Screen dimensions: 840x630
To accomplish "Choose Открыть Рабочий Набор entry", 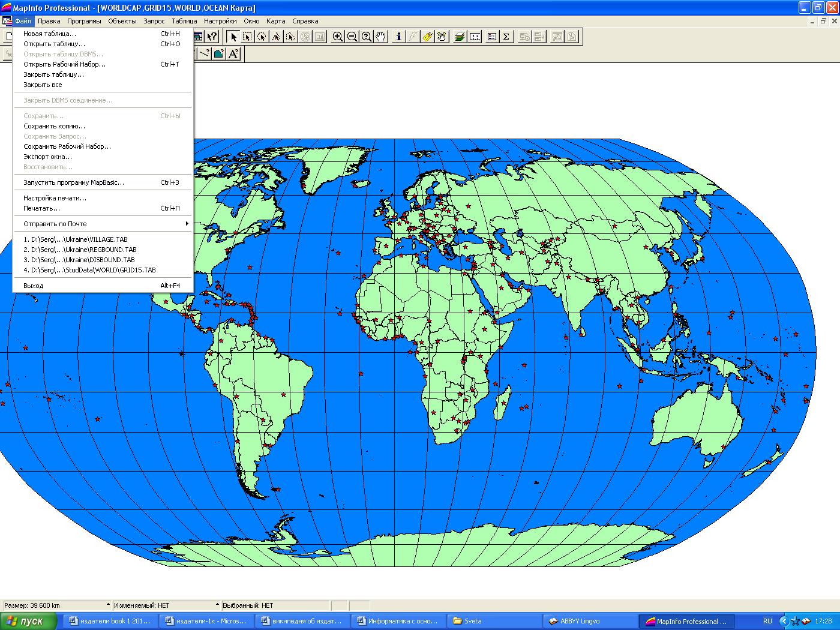I will point(103,64).
